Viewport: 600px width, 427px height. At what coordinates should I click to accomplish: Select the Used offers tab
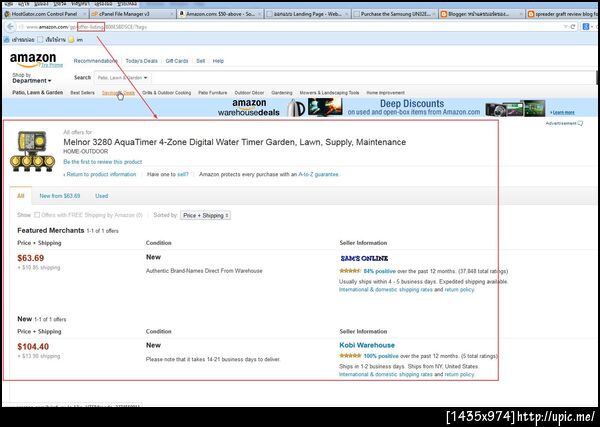(x=101, y=196)
